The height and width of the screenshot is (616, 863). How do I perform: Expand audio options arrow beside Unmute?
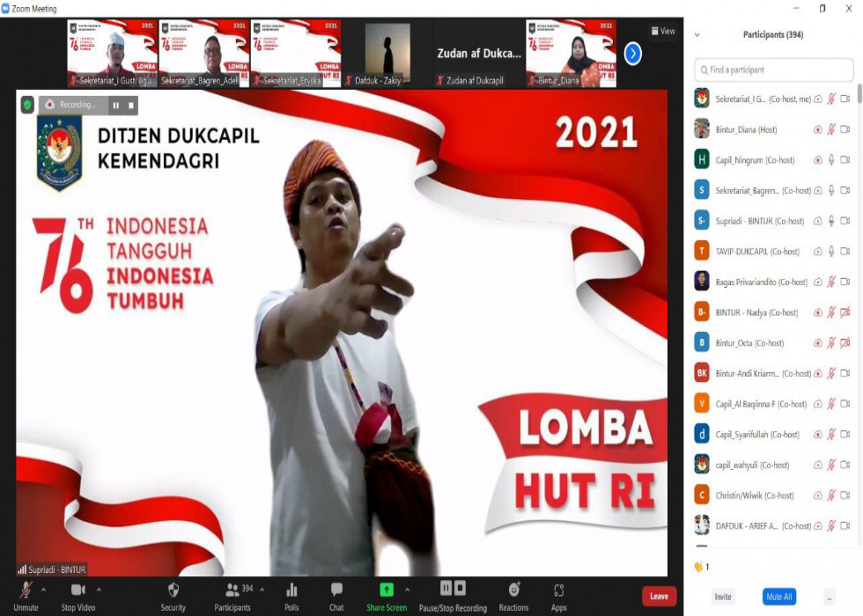click(x=44, y=590)
